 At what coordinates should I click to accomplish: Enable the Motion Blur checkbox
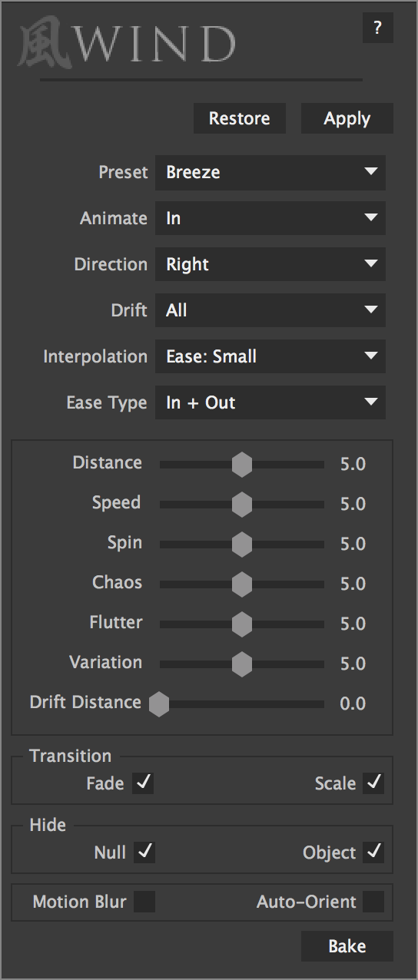point(144,902)
